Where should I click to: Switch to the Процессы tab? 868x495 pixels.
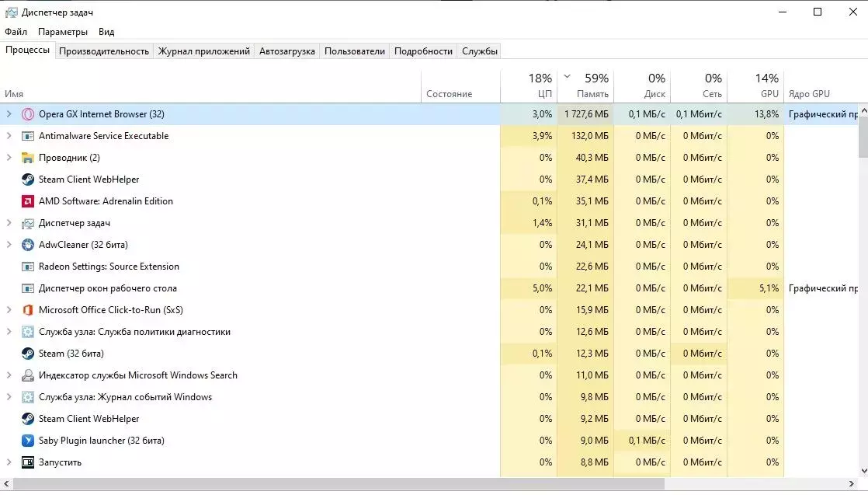click(x=28, y=50)
